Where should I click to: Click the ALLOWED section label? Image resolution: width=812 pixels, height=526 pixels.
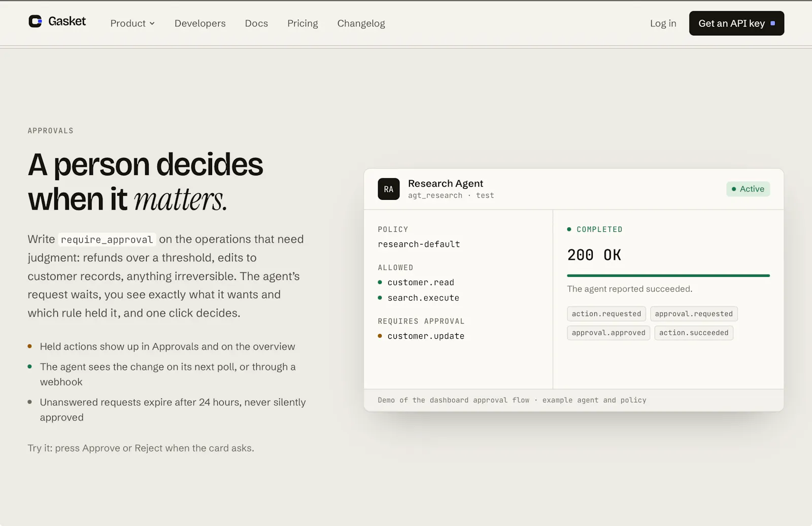coord(395,268)
